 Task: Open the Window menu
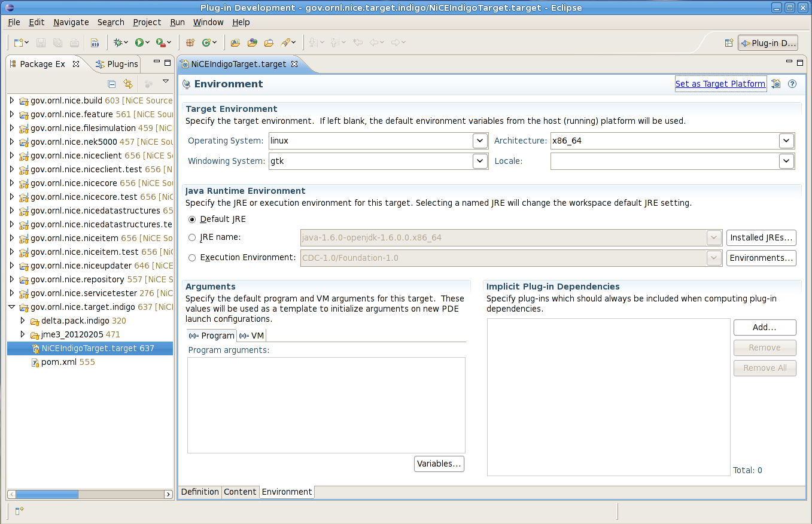click(208, 22)
